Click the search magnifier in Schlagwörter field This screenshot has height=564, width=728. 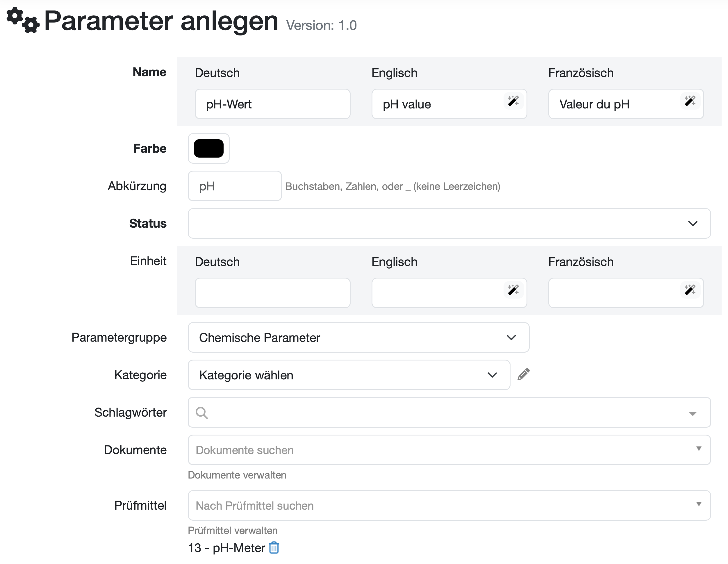202,413
